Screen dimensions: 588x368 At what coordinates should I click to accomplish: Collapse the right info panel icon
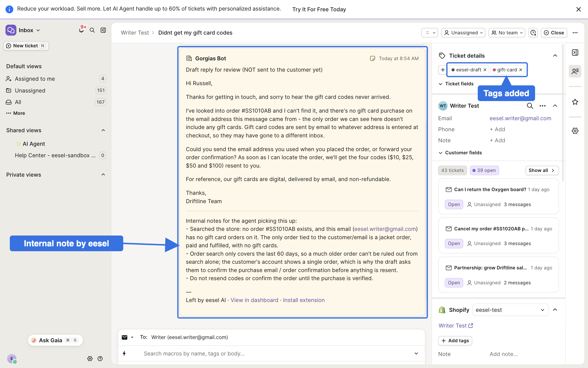pos(575,53)
